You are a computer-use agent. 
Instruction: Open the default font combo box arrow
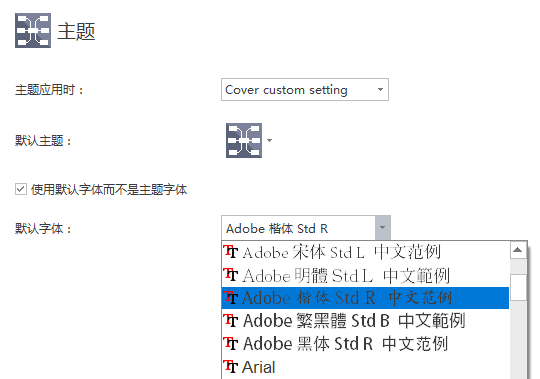[383, 228]
